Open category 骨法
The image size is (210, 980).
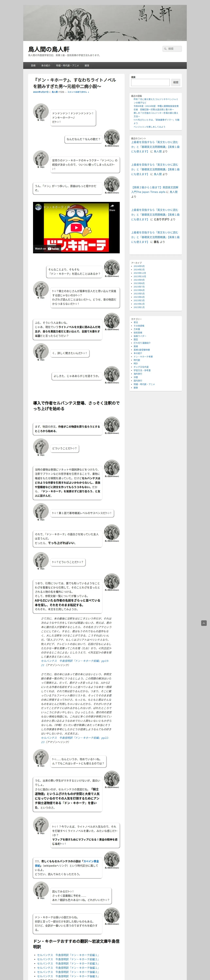(x=136, y=323)
